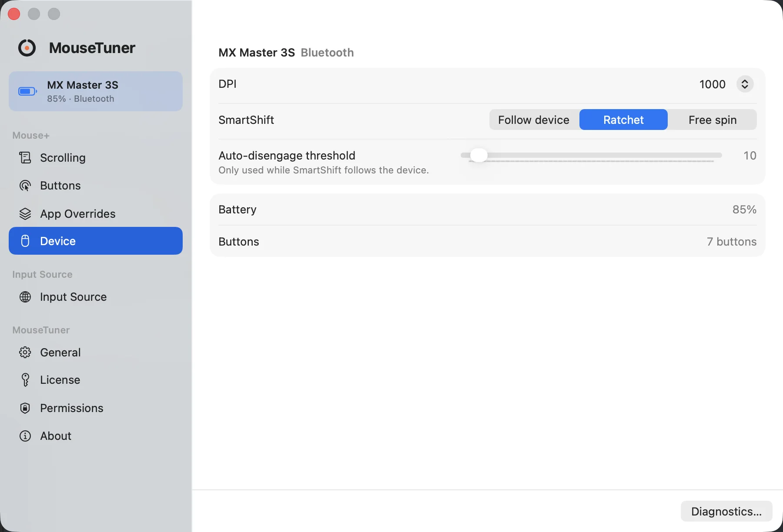Screen dimensions: 783x532
Task: Click the General gear icon
Action: point(25,352)
